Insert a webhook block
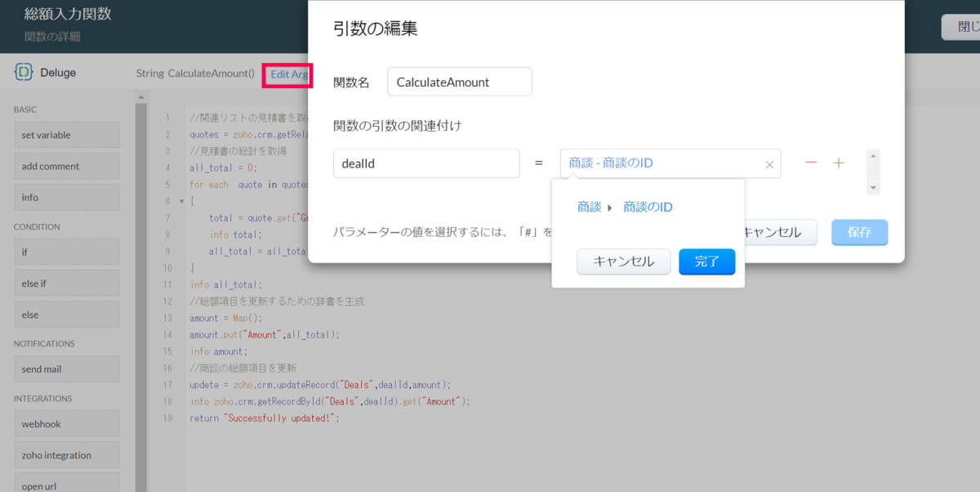The image size is (980, 492). click(66, 423)
